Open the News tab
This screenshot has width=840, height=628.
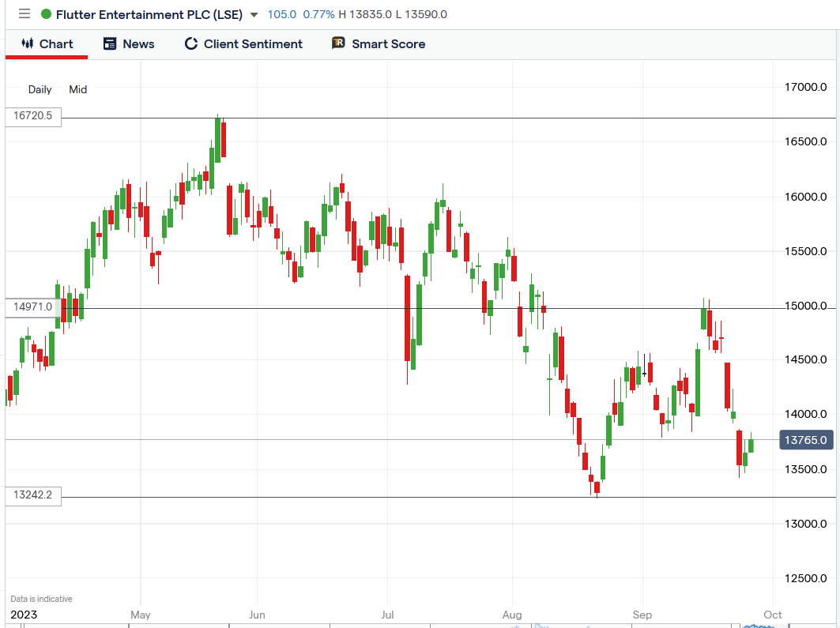coord(129,44)
